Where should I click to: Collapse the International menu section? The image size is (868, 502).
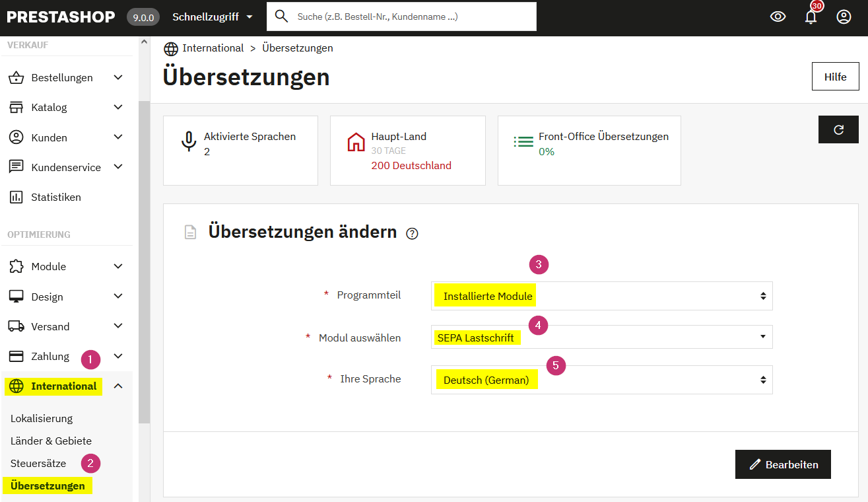coord(118,386)
